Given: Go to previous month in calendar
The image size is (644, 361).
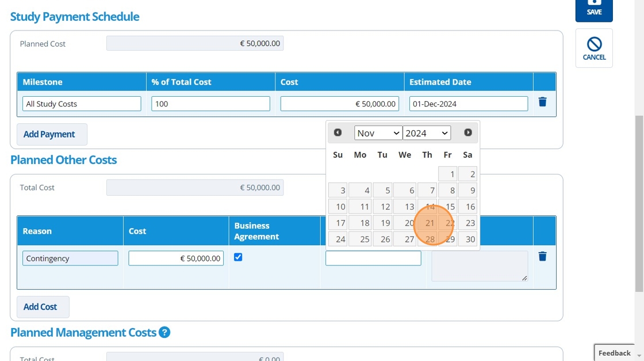Looking at the screenshot, I should point(338,132).
